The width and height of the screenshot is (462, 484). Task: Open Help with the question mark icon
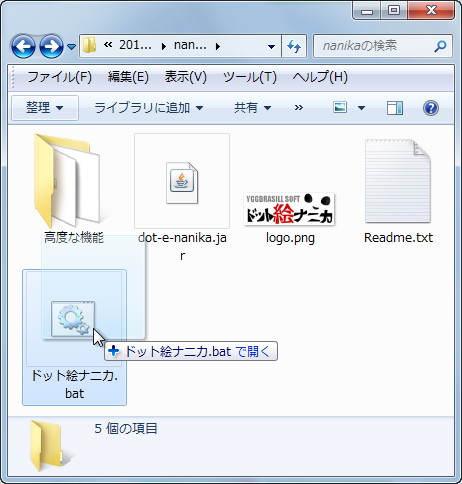coord(431,108)
